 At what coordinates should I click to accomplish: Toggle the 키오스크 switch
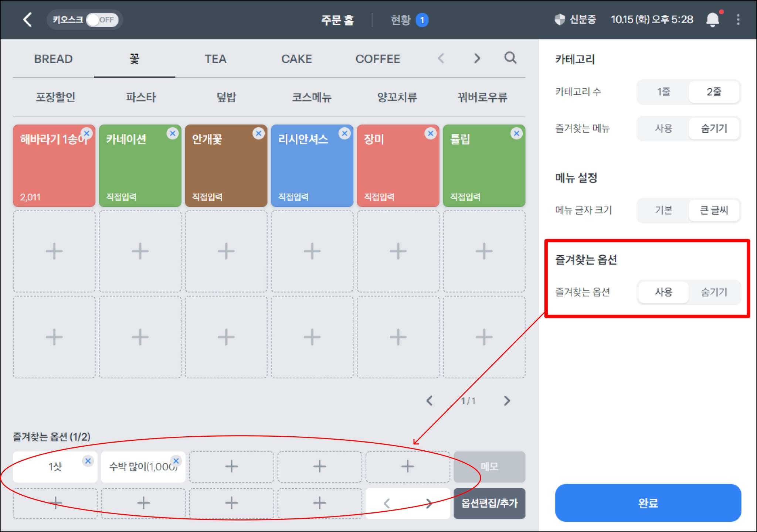tap(102, 20)
